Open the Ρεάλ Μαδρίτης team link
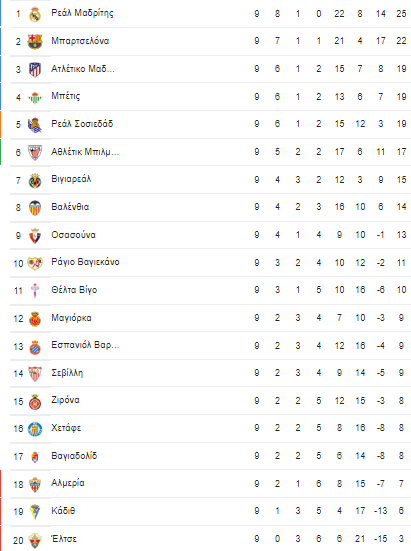This screenshot has width=411, height=551. pyautogui.click(x=82, y=13)
